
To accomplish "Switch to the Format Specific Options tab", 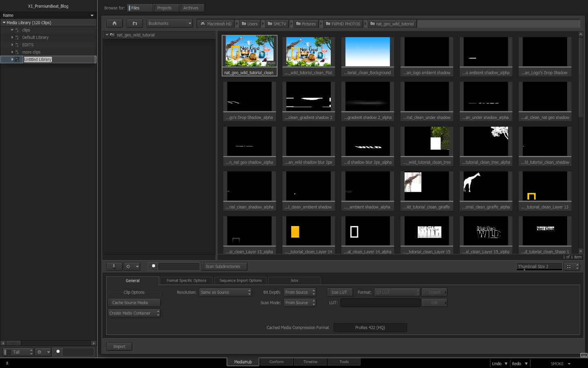I will click(x=186, y=280).
